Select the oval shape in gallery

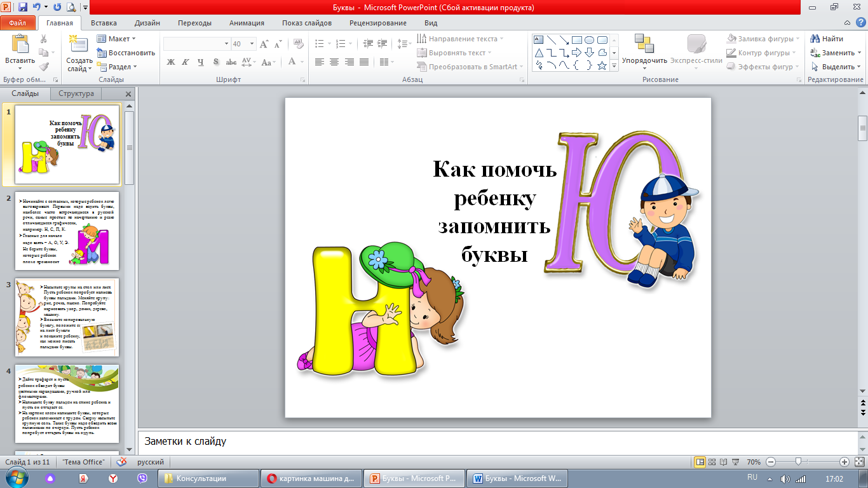589,39
